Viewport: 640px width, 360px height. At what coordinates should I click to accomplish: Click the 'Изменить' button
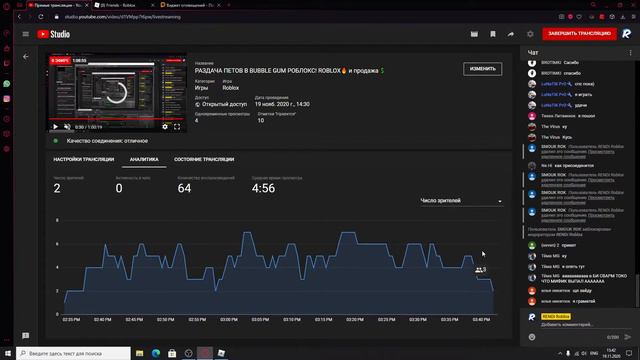coord(482,69)
